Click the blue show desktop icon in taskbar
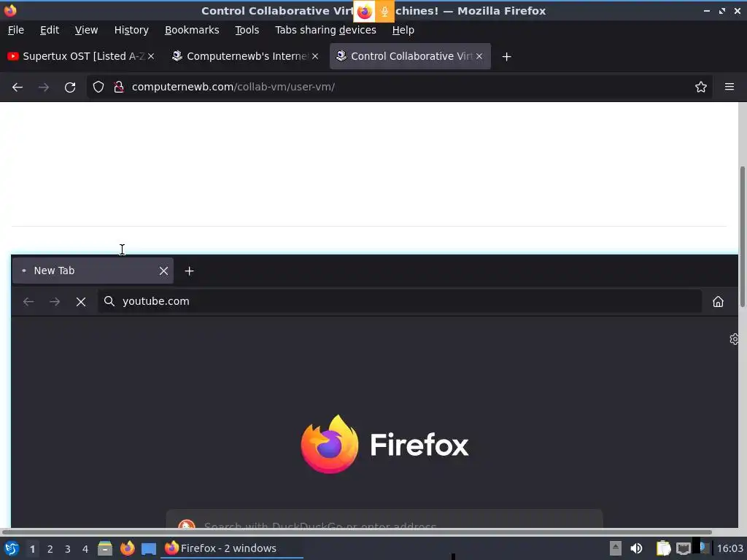 pyautogui.click(x=149, y=549)
